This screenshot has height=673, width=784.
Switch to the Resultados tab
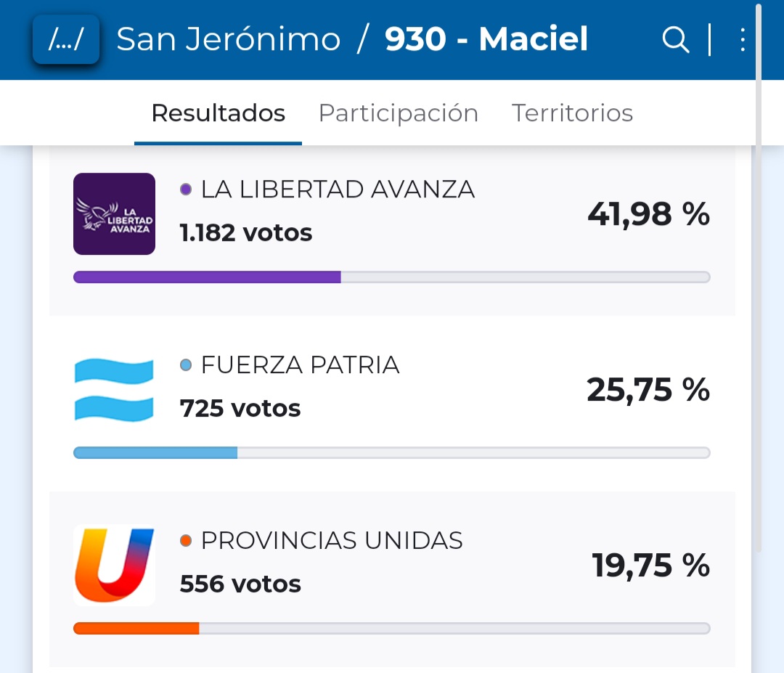pos(218,113)
